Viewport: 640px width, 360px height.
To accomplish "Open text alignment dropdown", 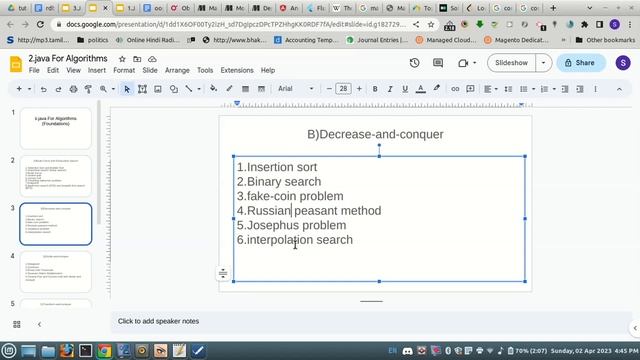I will point(491,89).
